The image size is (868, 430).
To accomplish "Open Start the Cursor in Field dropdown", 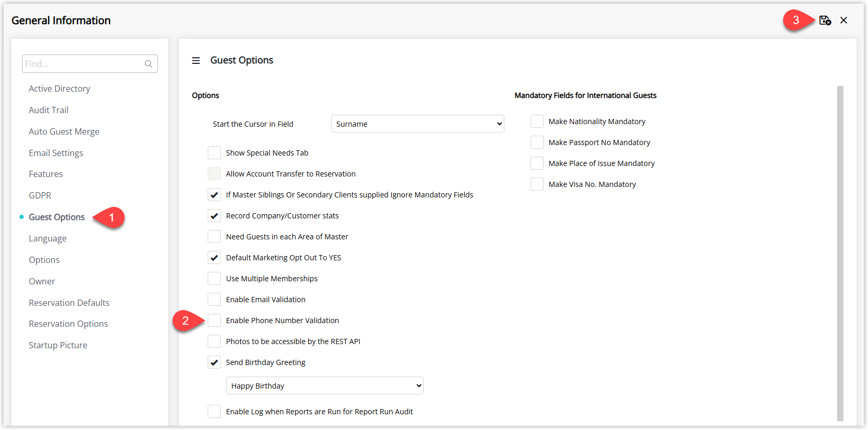I will (x=418, y=124).
